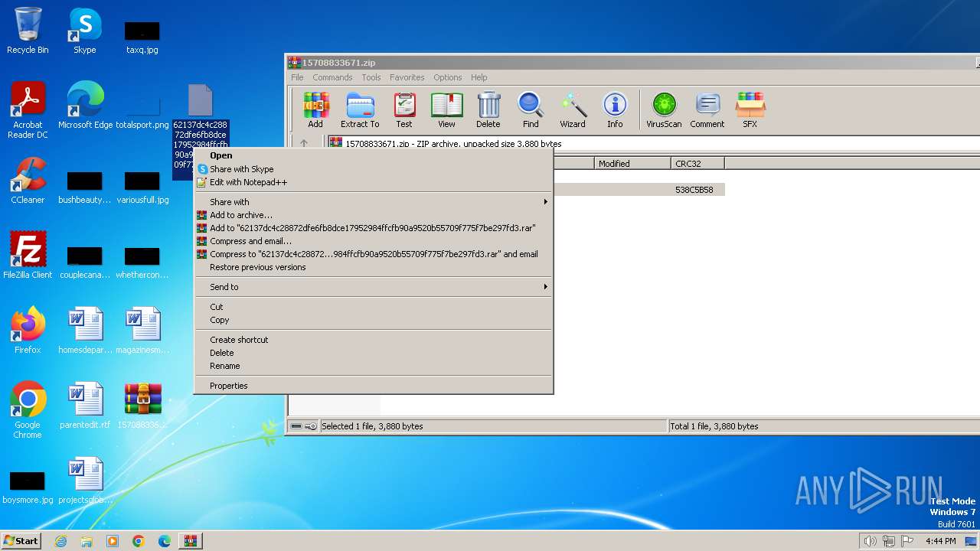Click the up-one-level arrow in WinRAR
980x551 pixels.
[x=304, y=144]
